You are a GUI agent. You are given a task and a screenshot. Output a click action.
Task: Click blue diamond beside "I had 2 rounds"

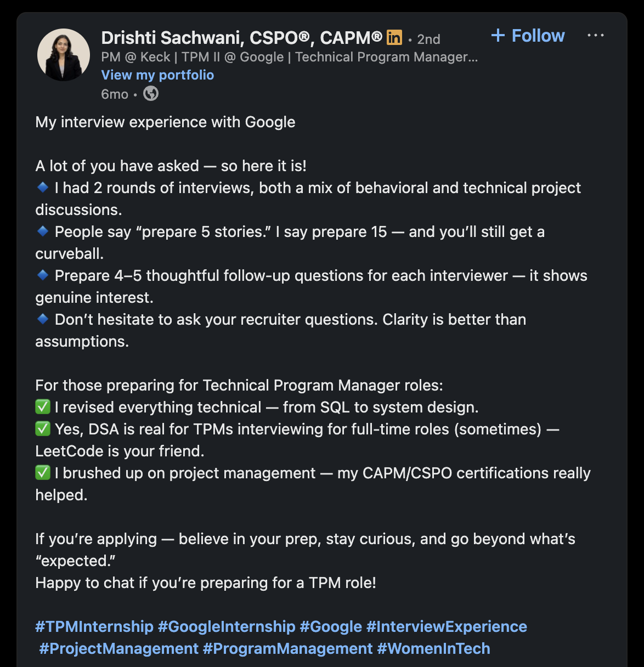43,188
